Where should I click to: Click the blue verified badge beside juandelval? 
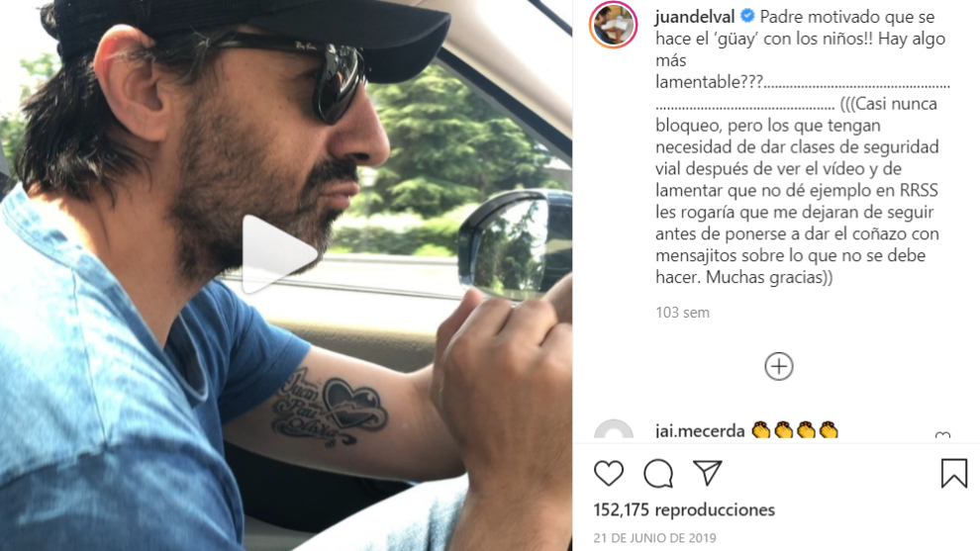point(746,16)
